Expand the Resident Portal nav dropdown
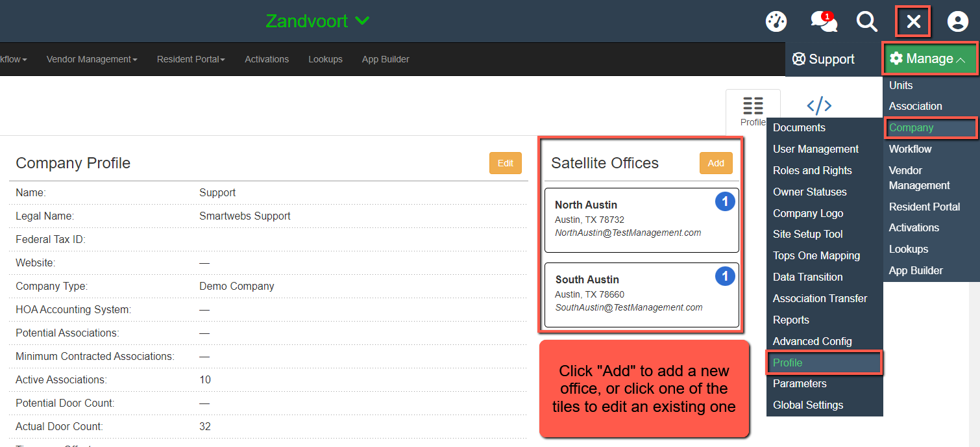The height and width of the screenshot is (447, 980). click(x=191, y=59)
